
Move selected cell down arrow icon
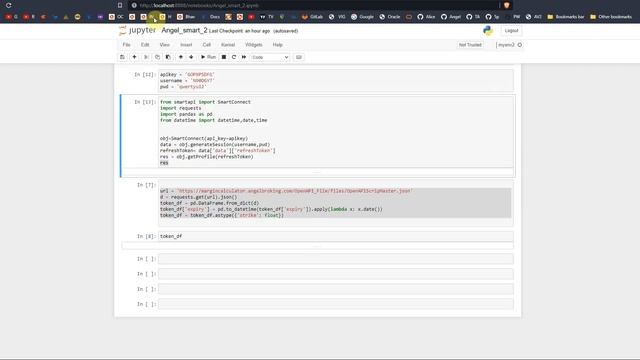(x=191, y=57)
